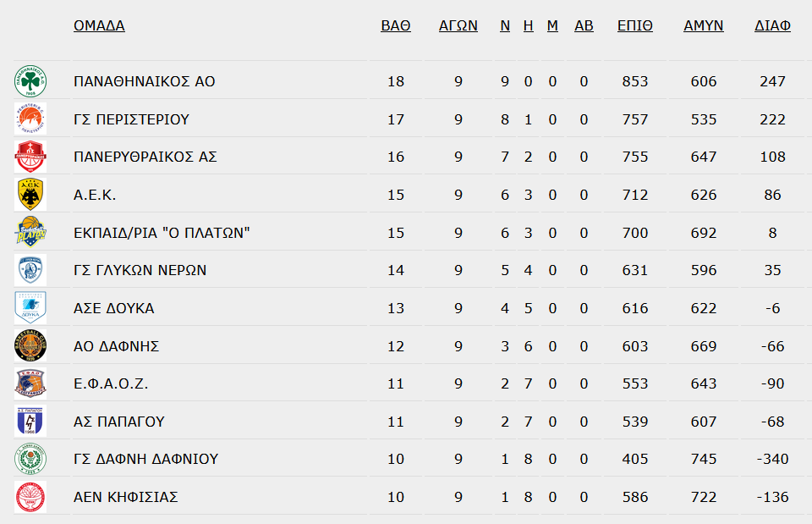Sort by the ΟΜΑΔΑ column header
The width and height of the screenshot is (812, 524).
(99, 25)
